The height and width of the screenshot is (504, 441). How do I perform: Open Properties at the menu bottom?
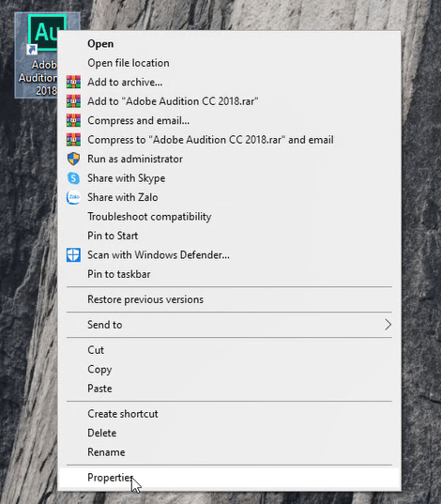(229, 478)
